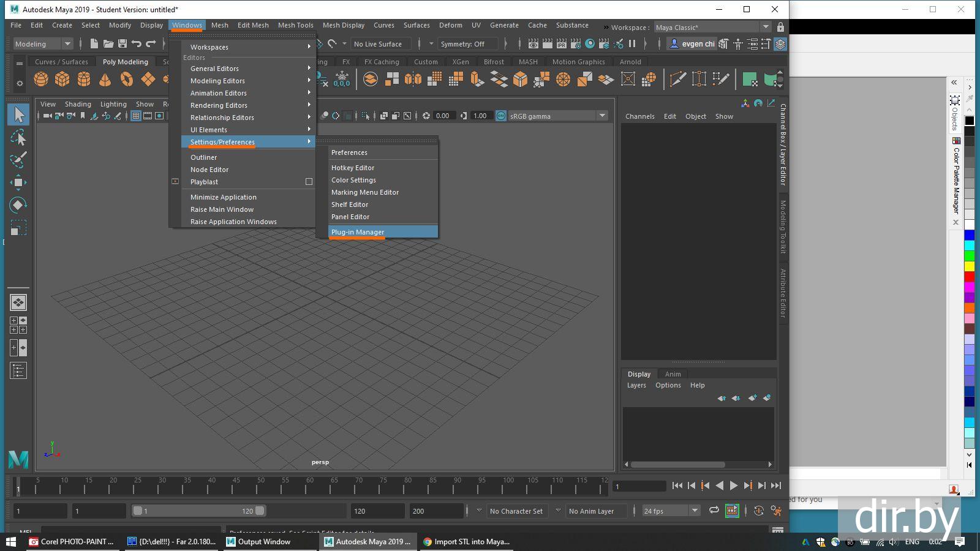
Task: Pick the red swatch in color palette
Action: point(970,277)
